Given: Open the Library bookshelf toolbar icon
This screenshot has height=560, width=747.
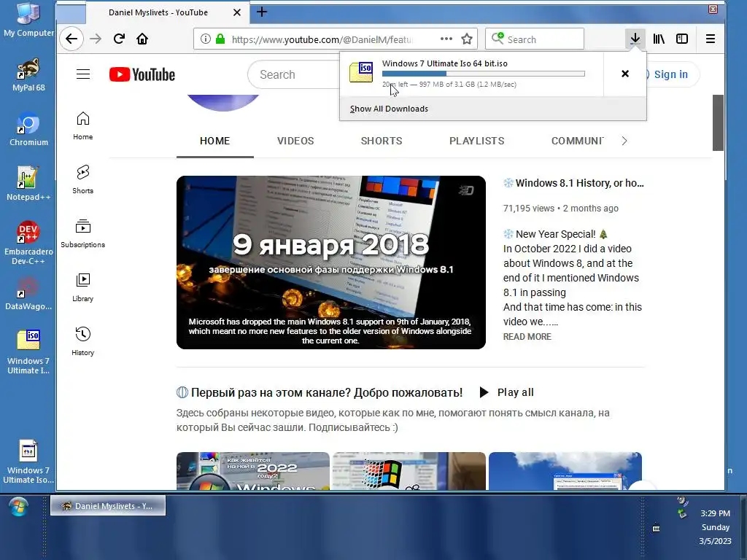Looking at the screenshot, I should 659,39.
